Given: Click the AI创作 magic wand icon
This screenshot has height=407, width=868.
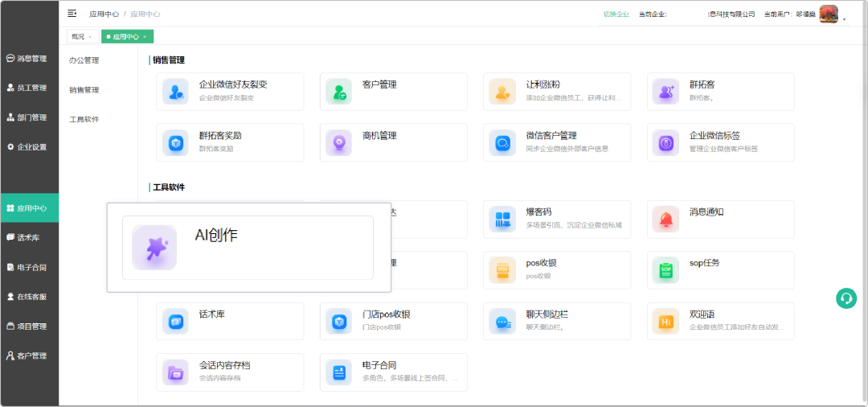Looking at the screenshot, I should [154, 248].
